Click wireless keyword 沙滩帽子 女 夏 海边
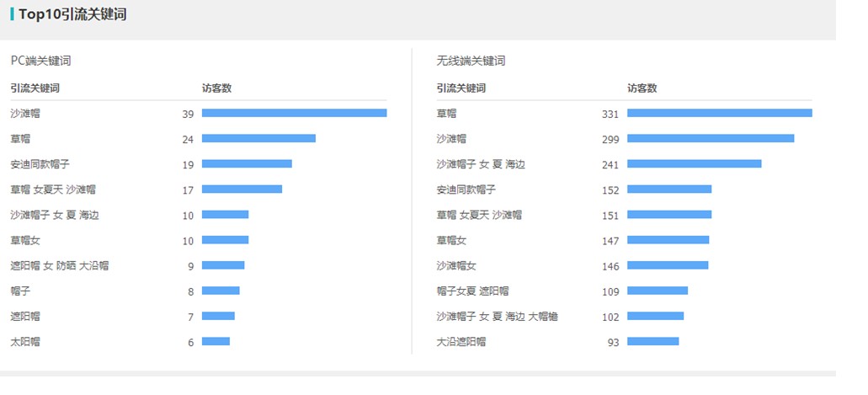This screenshot has width=868, height=395. click(481, 164)
